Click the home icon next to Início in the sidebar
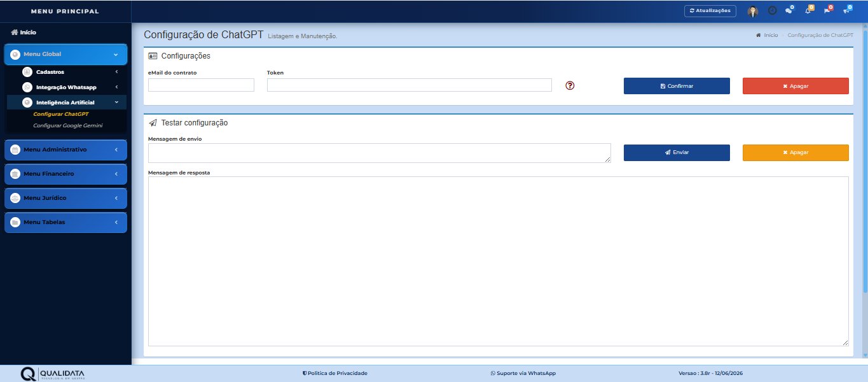Screen dimensions: 868x382 (x=14, y=32)
